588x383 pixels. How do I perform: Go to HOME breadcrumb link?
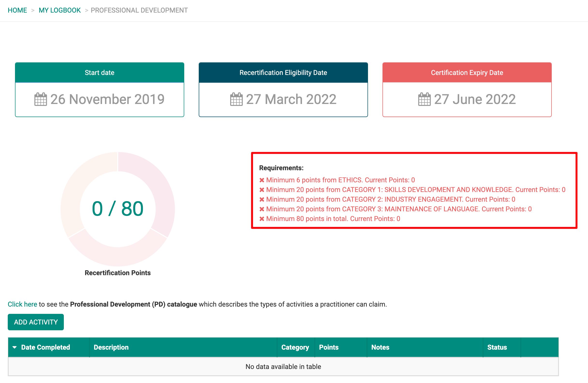coord(17,10)
